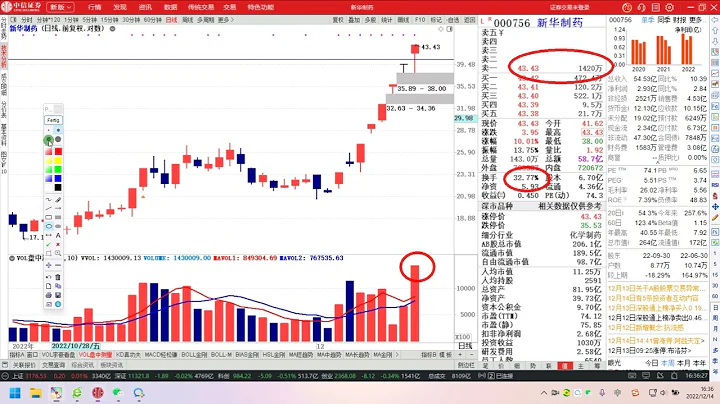This screenshot has height=404, width=720.
Task: Open WeChat from the taskbar
Action: pos(118,393)
